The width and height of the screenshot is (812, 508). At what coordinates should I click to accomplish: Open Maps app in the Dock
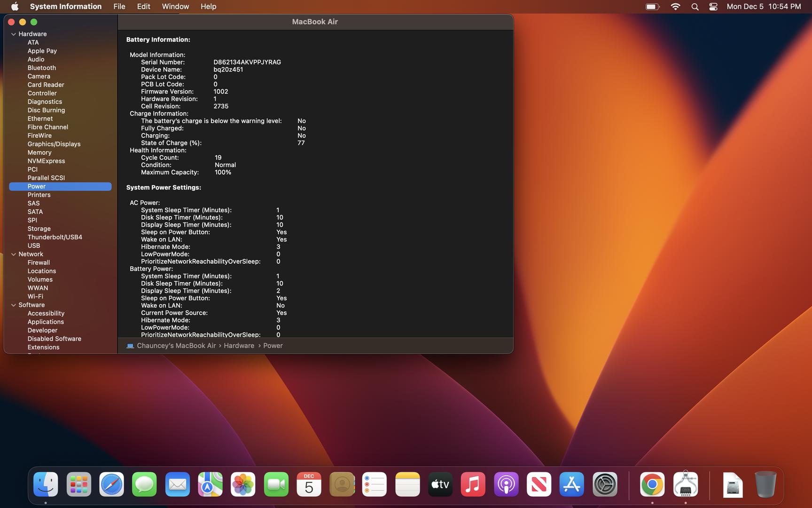(x=210, y=484)
